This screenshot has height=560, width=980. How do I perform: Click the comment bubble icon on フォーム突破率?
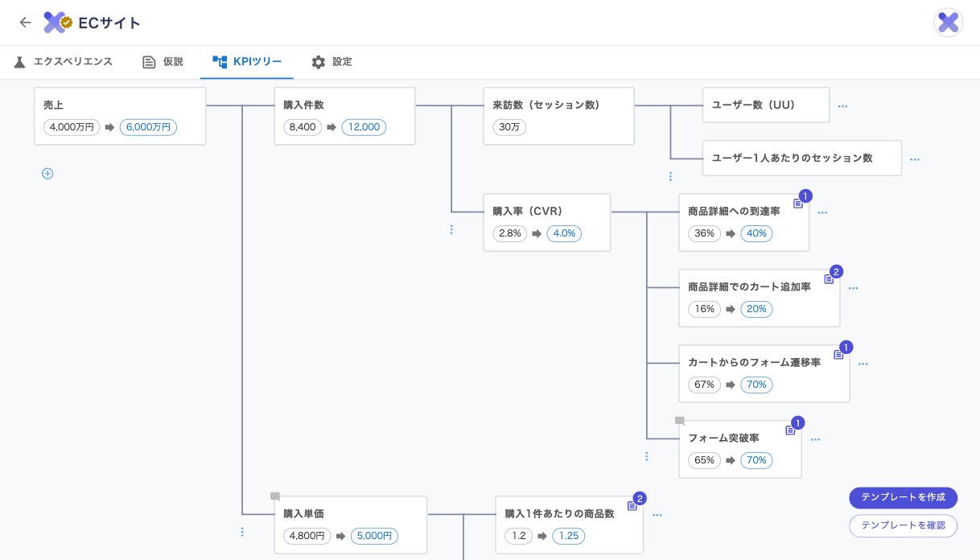point(680,421)
